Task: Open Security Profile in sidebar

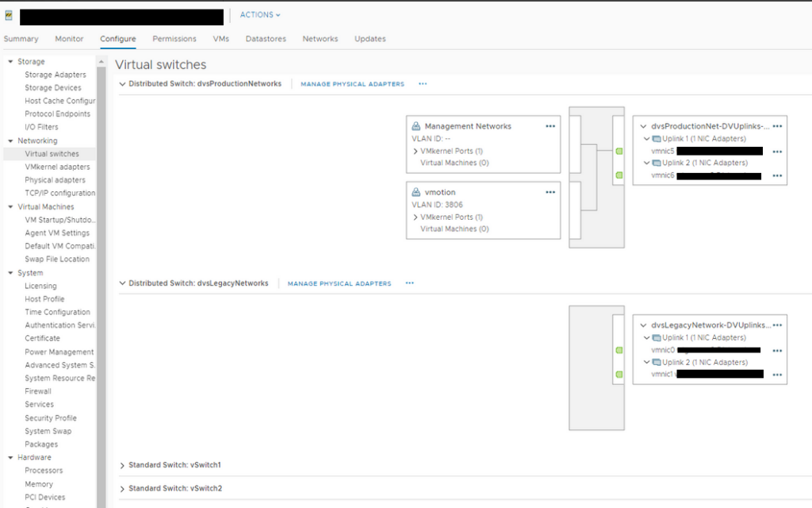Action: click(51, 418)
